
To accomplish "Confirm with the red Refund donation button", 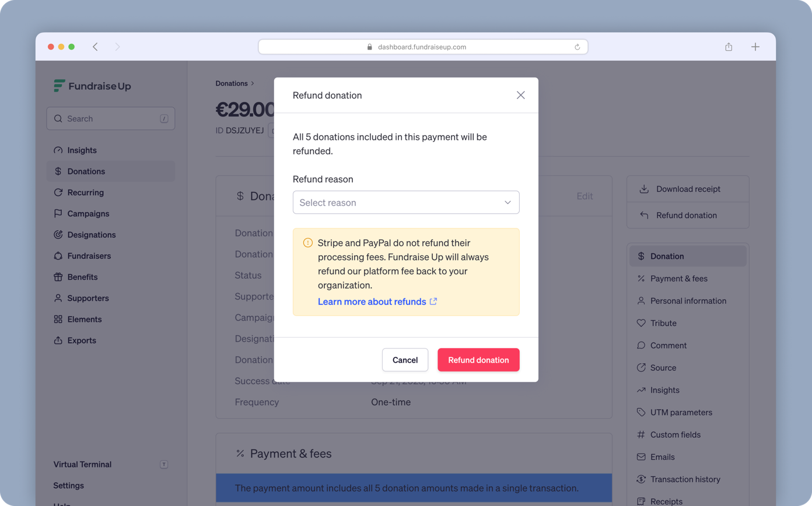I will coord(478,360).
